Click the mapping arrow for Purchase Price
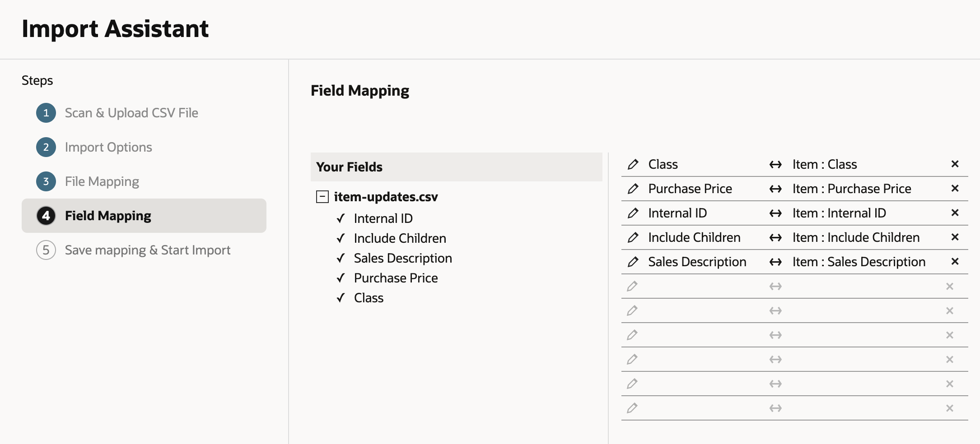Viewport: 980px width, 444px height. point(775,189)
